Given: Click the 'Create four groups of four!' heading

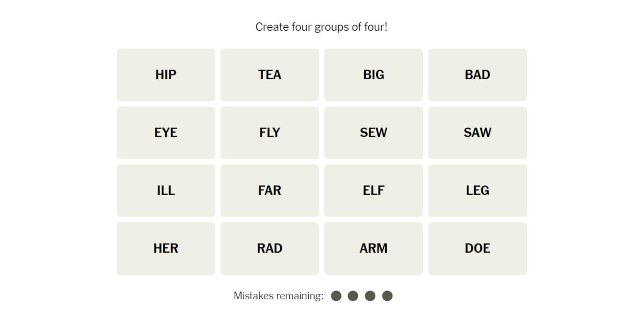Looking at the screenshot, I should click(321, 27).
